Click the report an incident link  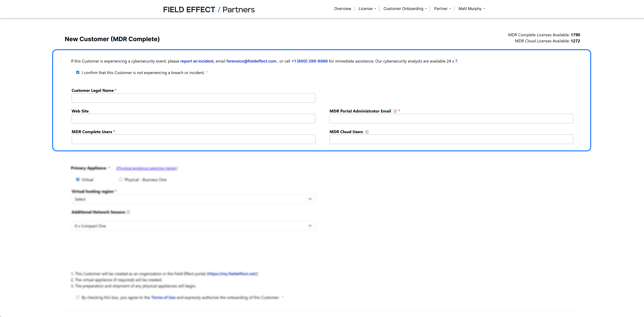pos(197,61)
